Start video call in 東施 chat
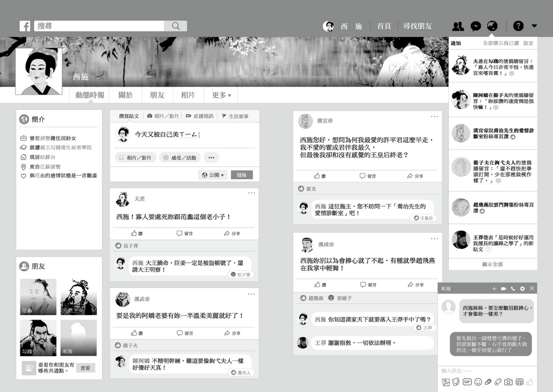Screen dimensions: 553x392 pos(504,289)
